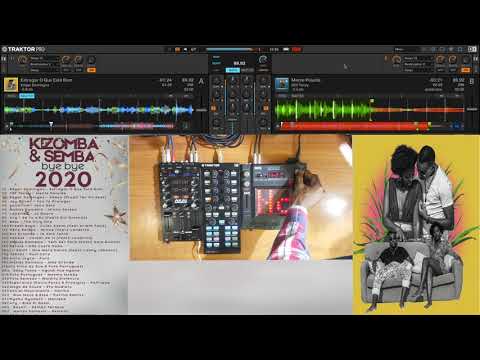Open the third effect dropdown in right FX unit

pos(418,70)
